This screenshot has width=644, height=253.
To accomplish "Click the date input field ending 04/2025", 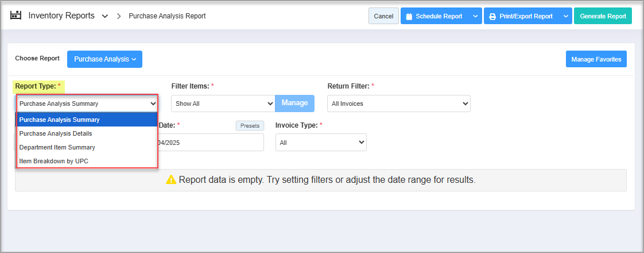I will 210,143.
